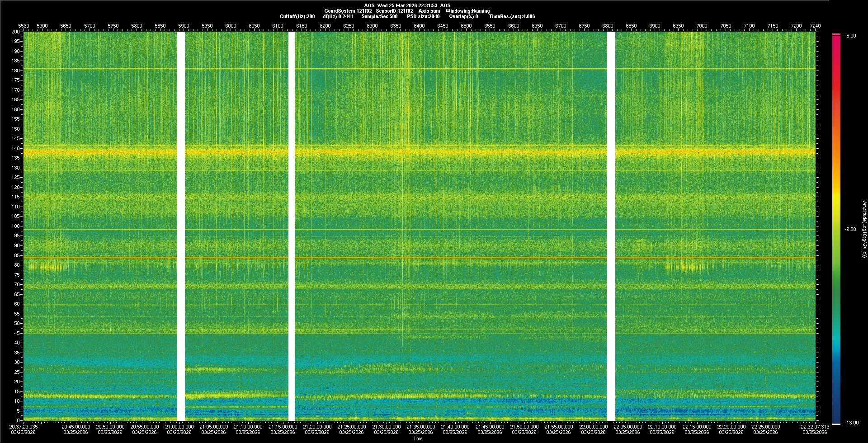Click the Sample/Sec:500 header parameter
This screenshot has height=443, width=868.
(379, 16)
